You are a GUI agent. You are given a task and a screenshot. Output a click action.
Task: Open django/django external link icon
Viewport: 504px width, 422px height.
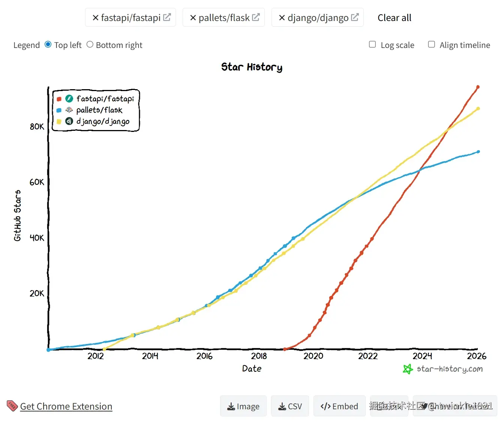(x=355, y=17)
